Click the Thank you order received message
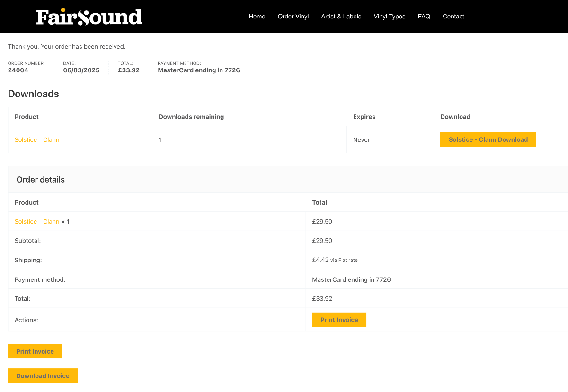This screenshot has height=392, width=568. pos(67,47)
